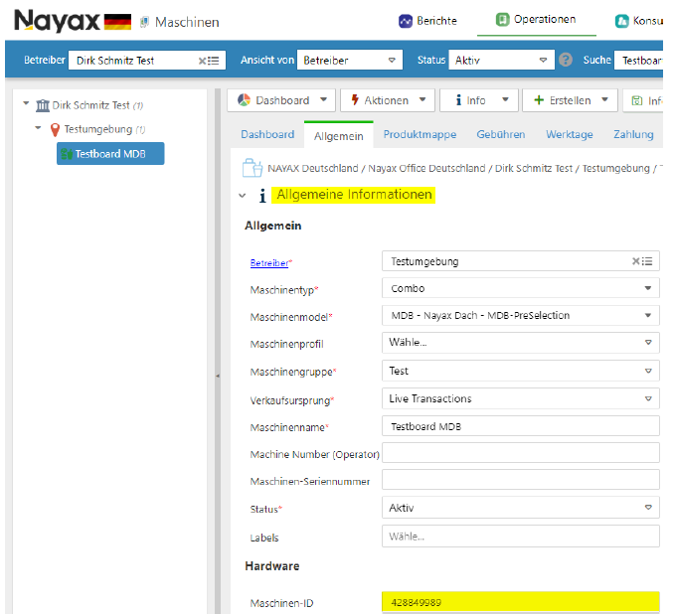The height and width of the screenshot is (616, 675).
Task: Click the partially visible Inf save icon
Action: pos(636,100)
